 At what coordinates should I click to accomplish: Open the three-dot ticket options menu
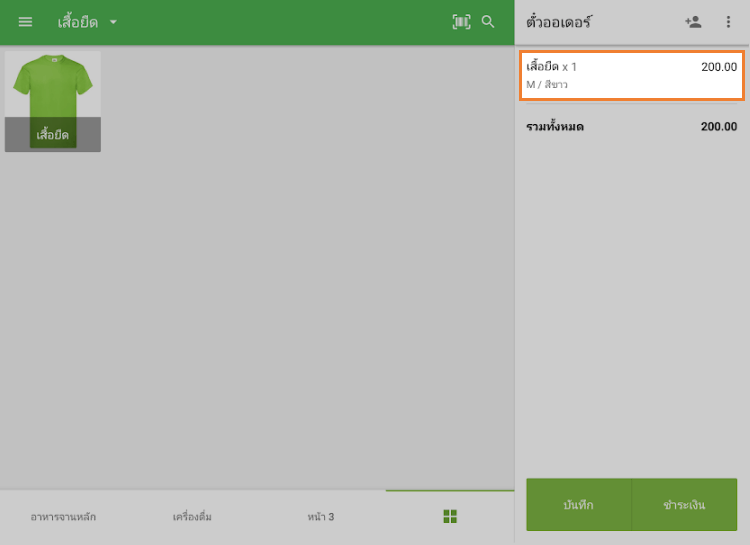click(728, 22)
